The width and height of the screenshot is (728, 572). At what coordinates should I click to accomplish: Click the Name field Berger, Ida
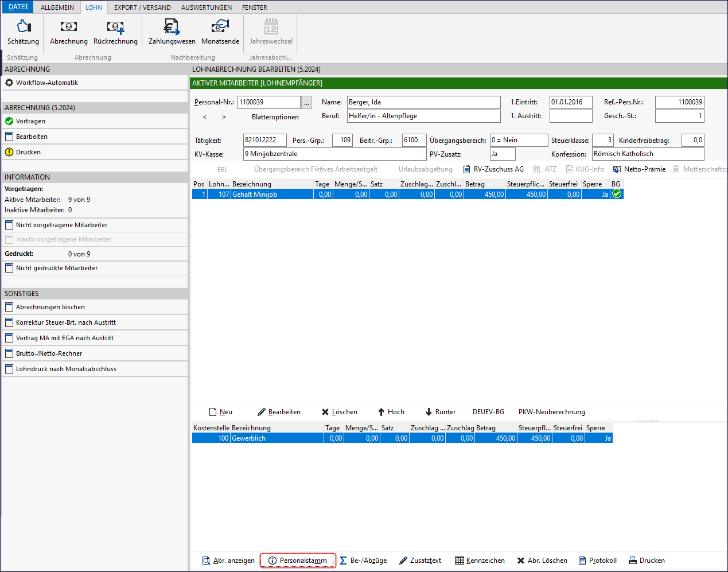tap(424, 102)
